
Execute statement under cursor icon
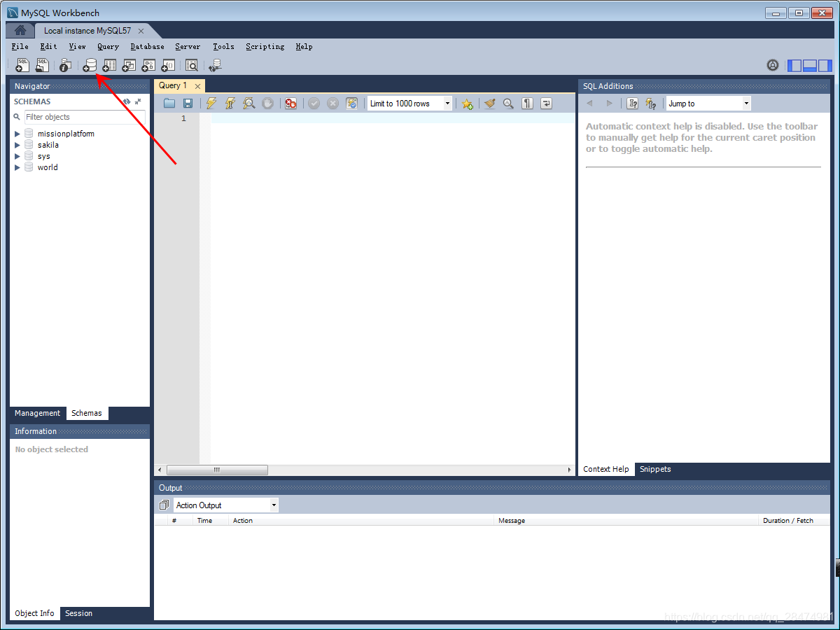[x=230, y=103]
